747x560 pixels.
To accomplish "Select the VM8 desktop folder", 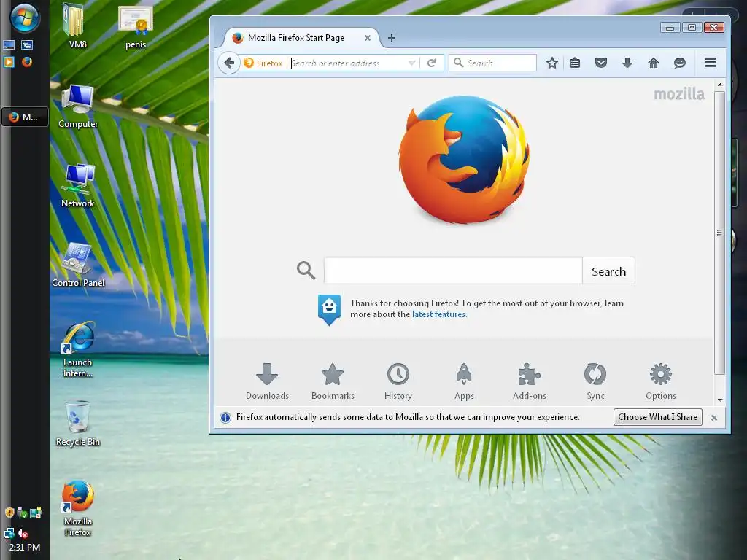I will pos(77,27).
